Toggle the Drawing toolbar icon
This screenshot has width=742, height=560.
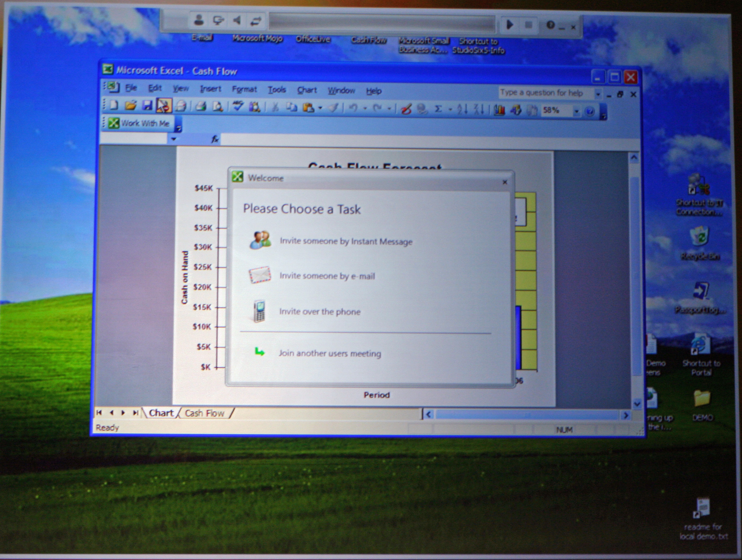click(516, 110)
